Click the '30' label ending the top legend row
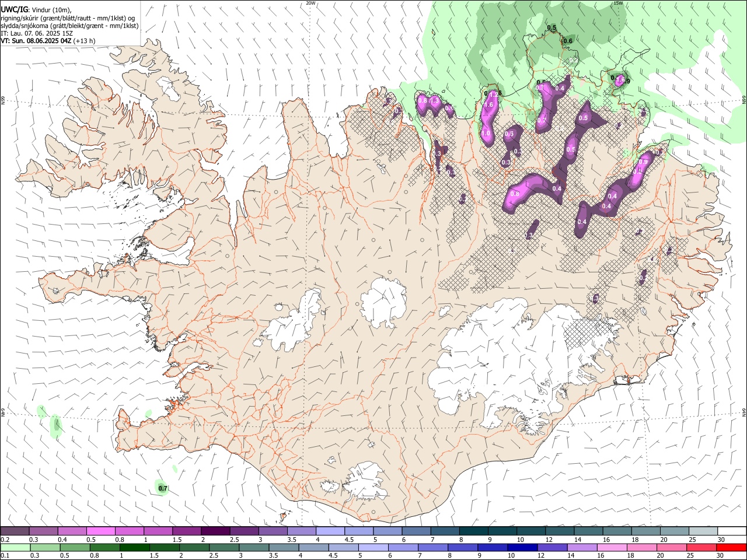747x560 pixels. click(721, 540)
